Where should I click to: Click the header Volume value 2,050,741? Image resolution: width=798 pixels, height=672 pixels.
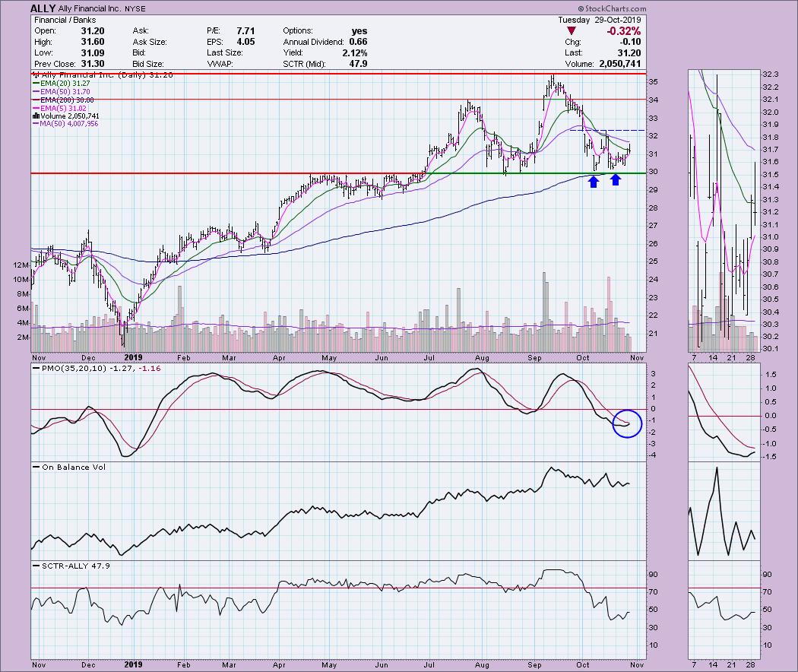coord(620,64)
